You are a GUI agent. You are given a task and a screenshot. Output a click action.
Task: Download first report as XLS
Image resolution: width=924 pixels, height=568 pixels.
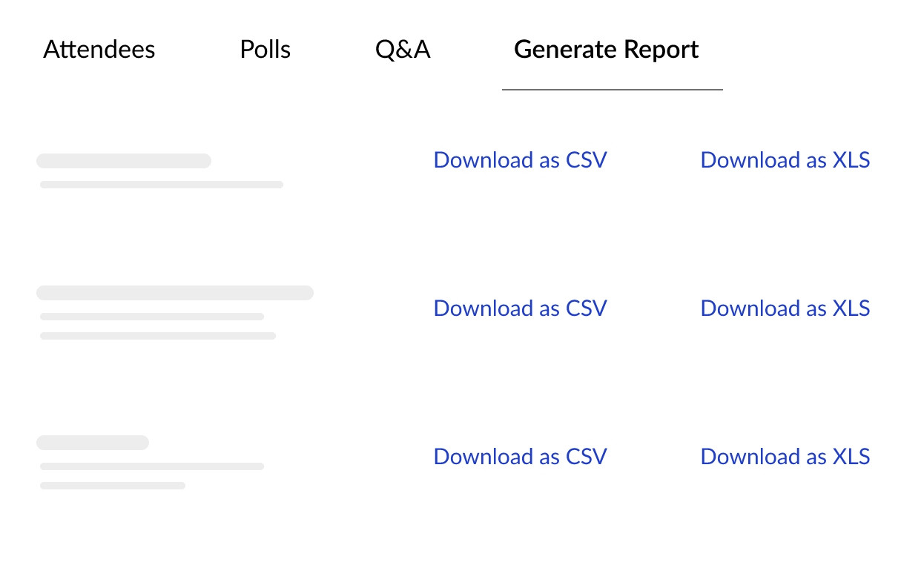coord(785,160)
